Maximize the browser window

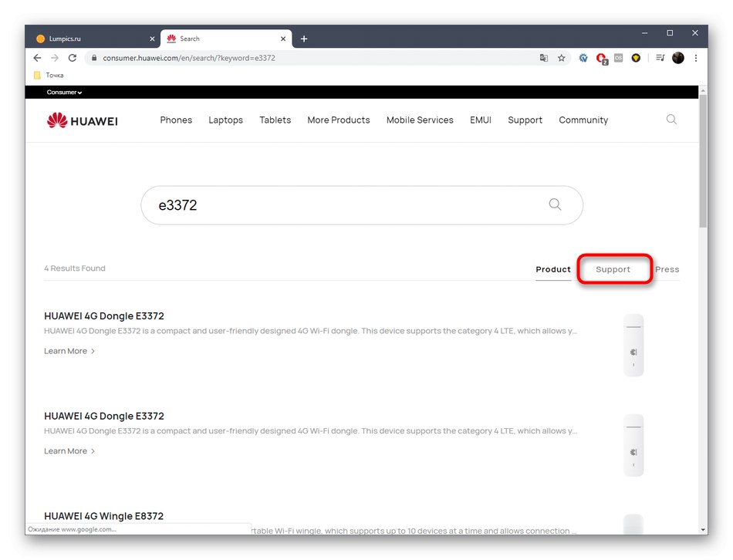tap(670, 33)
